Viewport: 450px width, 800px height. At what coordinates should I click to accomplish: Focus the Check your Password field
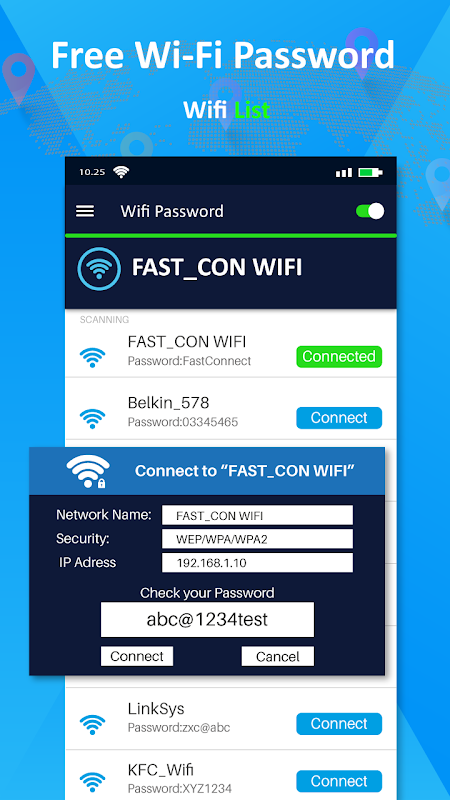207,619
